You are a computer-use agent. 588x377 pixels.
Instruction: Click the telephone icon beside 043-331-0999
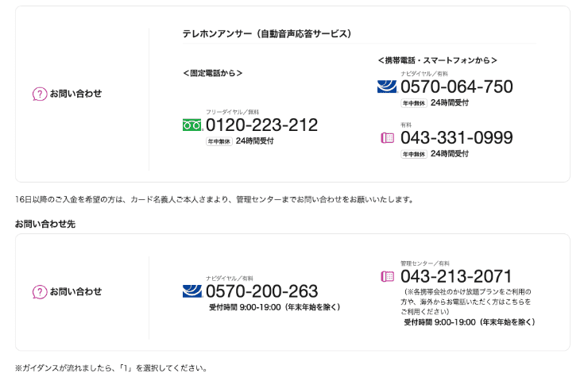point(388,137)
